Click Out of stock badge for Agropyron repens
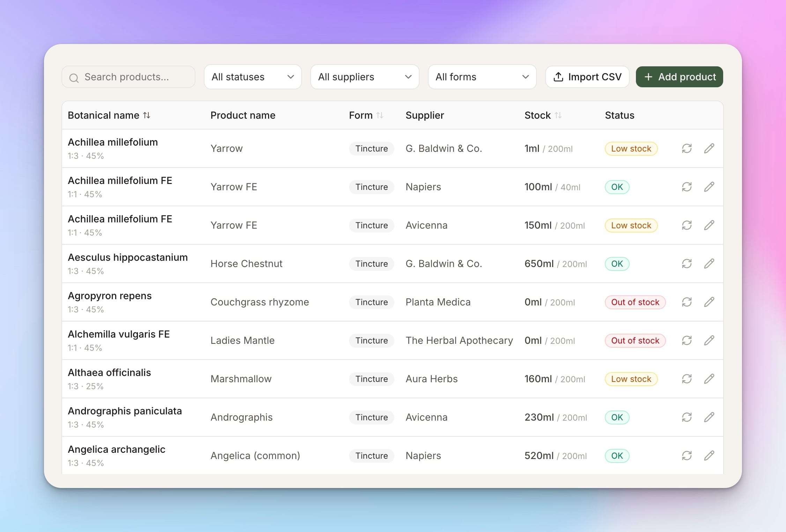Screen dimensions: 786x532 tap(635, 302)
